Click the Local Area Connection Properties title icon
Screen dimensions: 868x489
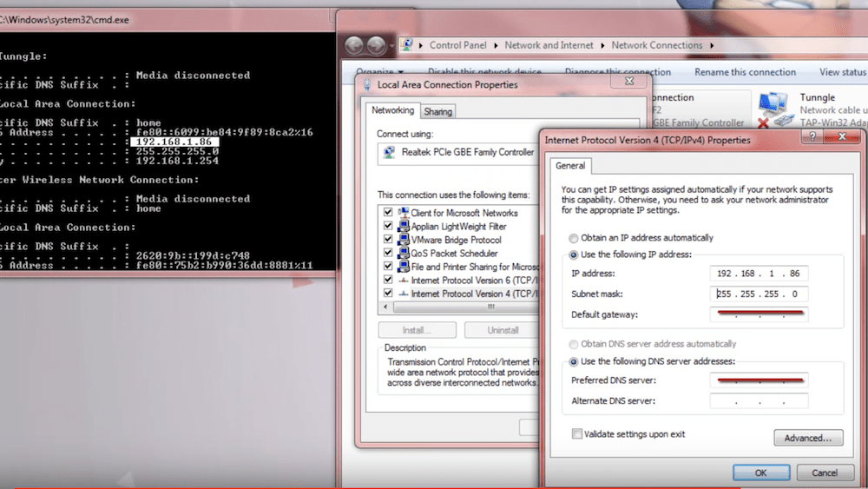(367, 85)
